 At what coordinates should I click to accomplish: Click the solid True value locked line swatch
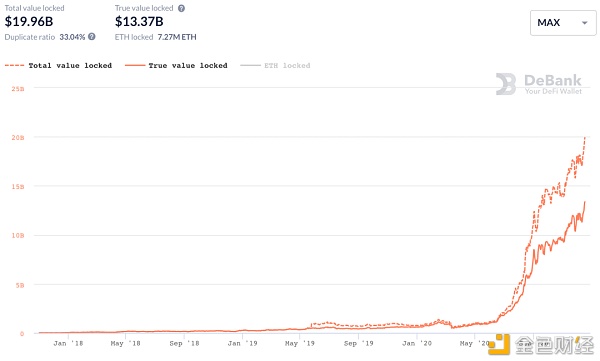point(135,65)
